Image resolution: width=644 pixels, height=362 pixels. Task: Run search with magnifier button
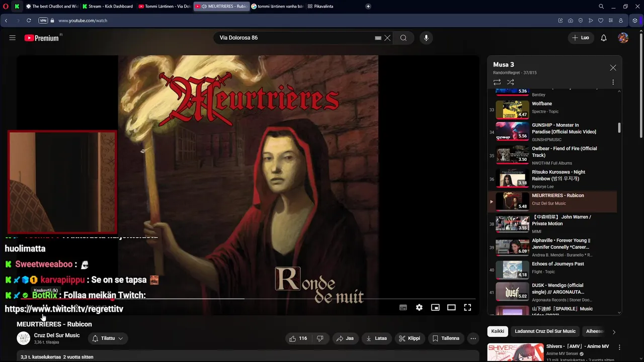[x=404, y=38]
